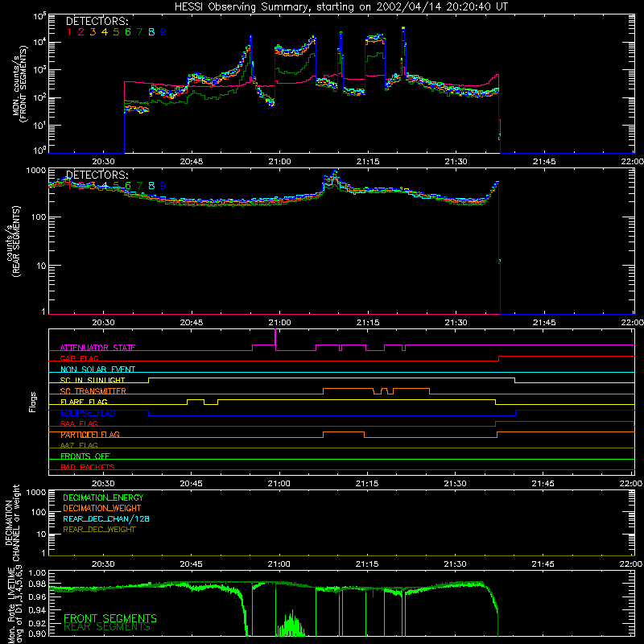Image resolution: width=644 pixels, height=644 pixels.
Task: Click the "ATTENUATOR_STATE" flag label
Action: coord(97,348)
